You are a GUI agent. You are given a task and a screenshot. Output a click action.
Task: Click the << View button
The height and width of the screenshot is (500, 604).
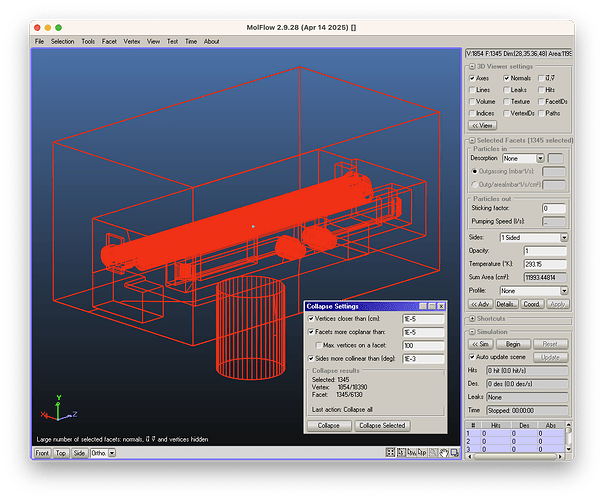[x=482, y=126]
